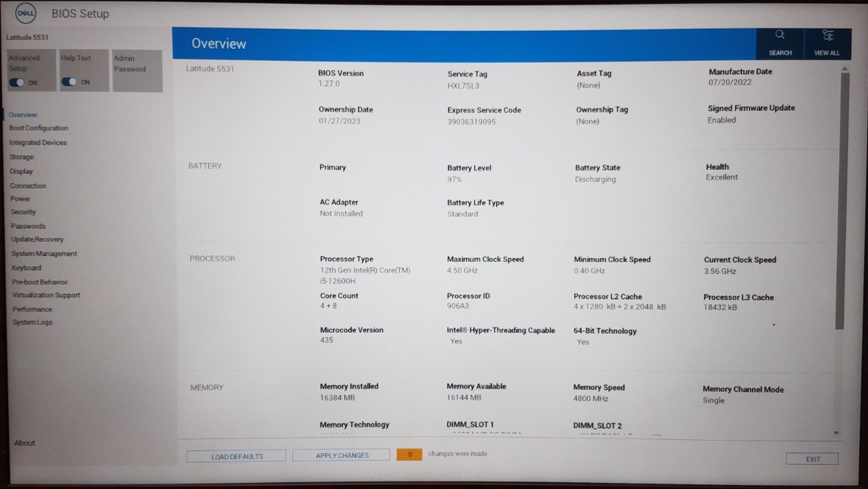Viewport: 868px width, 489px height.
Task: Click Current Clock Speed 3.56 GHz
Action: click(x=720, y=271)
